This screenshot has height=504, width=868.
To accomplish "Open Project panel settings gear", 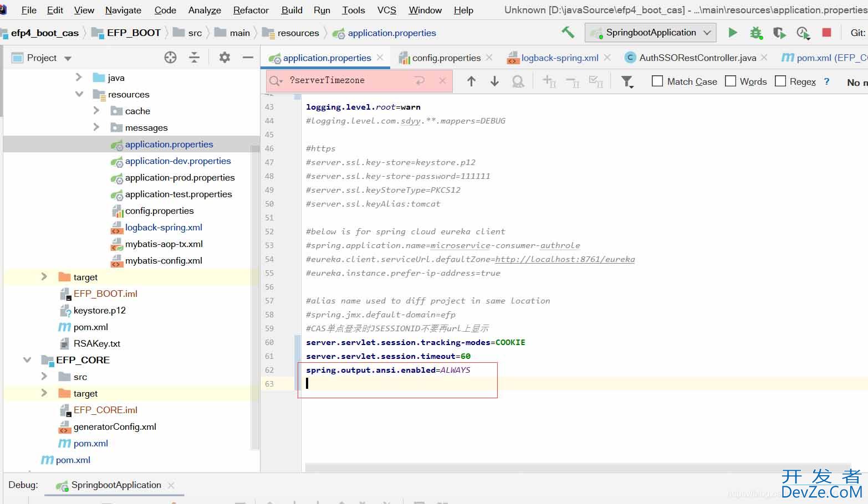I will [x=224, y=57].
